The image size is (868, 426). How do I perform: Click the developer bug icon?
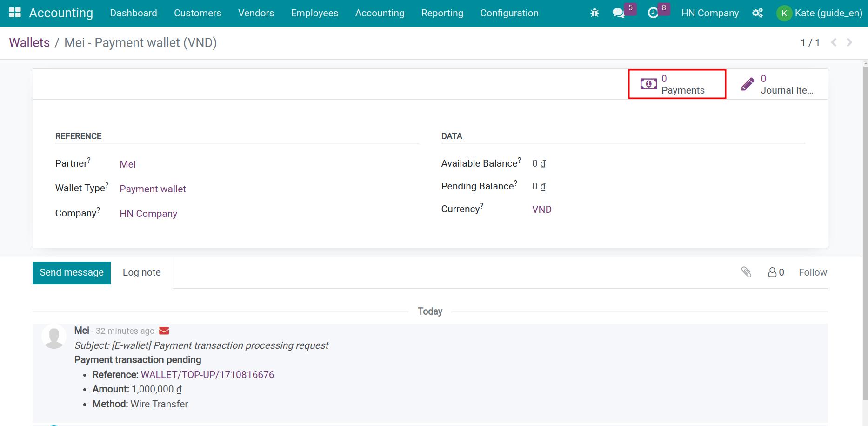tap(594, 13)
